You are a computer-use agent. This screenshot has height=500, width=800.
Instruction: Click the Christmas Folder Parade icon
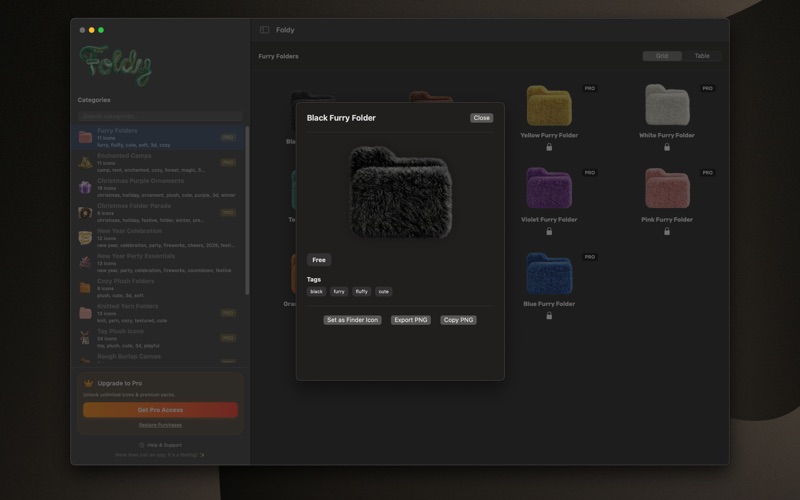[85, 213]
